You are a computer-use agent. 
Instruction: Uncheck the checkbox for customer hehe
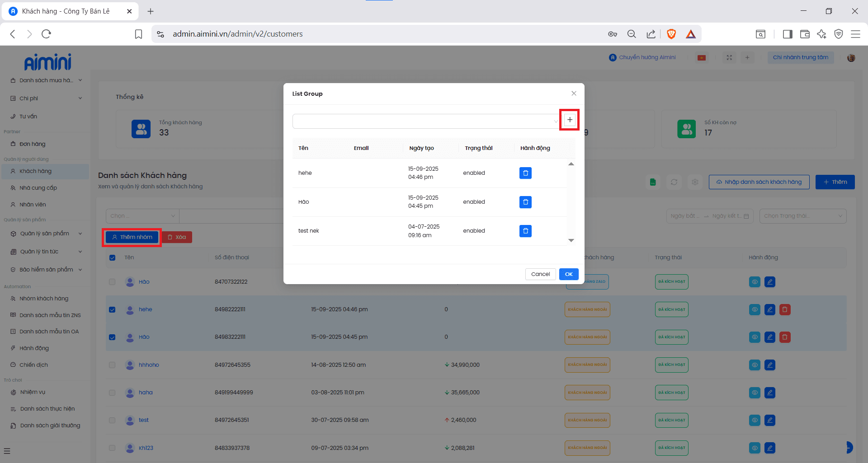[x=112, y=309]
